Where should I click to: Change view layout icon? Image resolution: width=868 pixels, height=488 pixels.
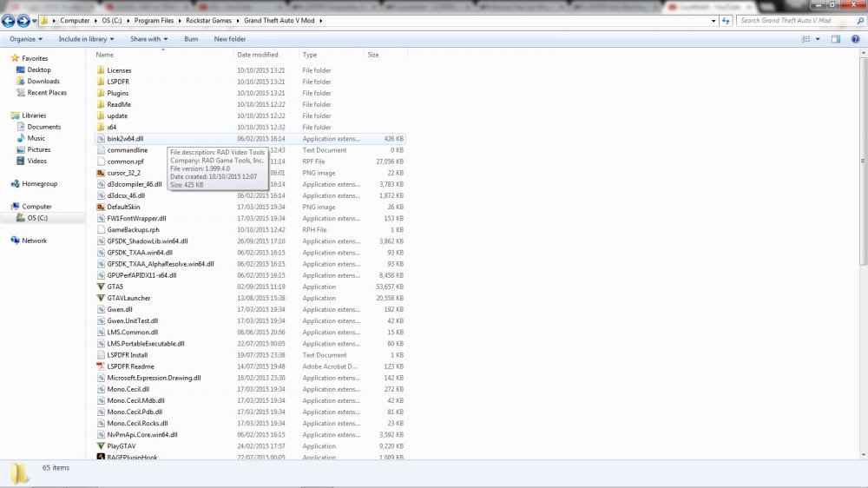point(806,39)
